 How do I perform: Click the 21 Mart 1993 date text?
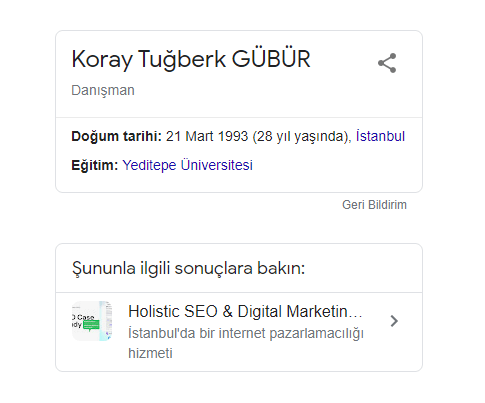(x=207, y=136)
